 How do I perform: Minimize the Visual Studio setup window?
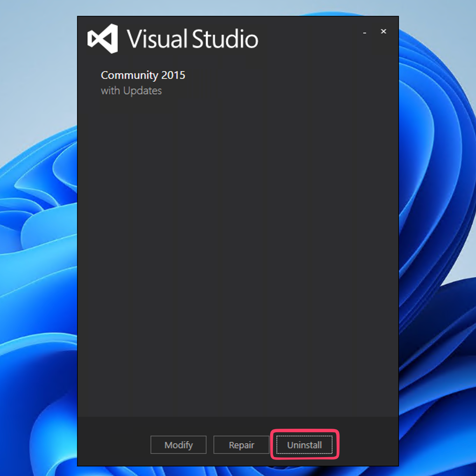click(x=365, y=32)
